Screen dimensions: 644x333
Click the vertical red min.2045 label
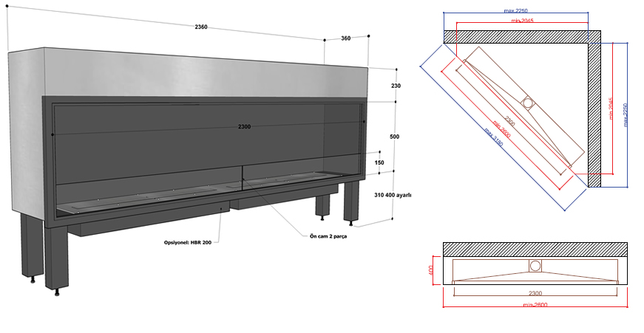click(x=611, y=109)
